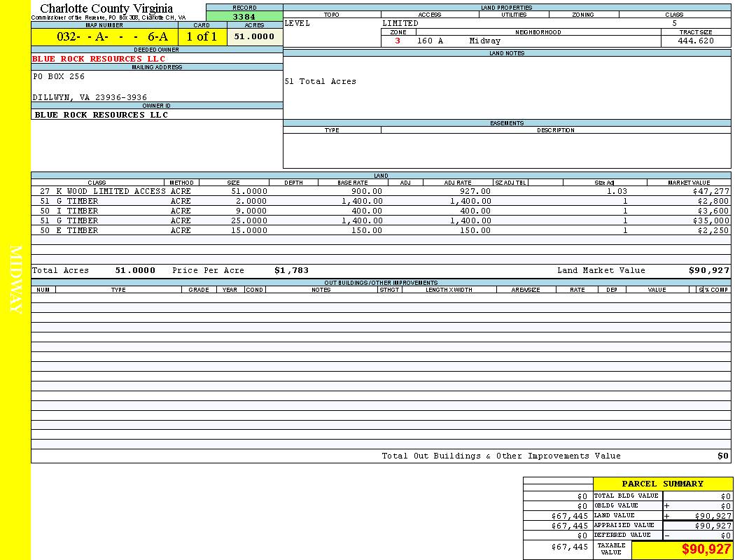Click the price per acre value $1,783
This screenshot has width=735, height=560.
tap(291, 270)
